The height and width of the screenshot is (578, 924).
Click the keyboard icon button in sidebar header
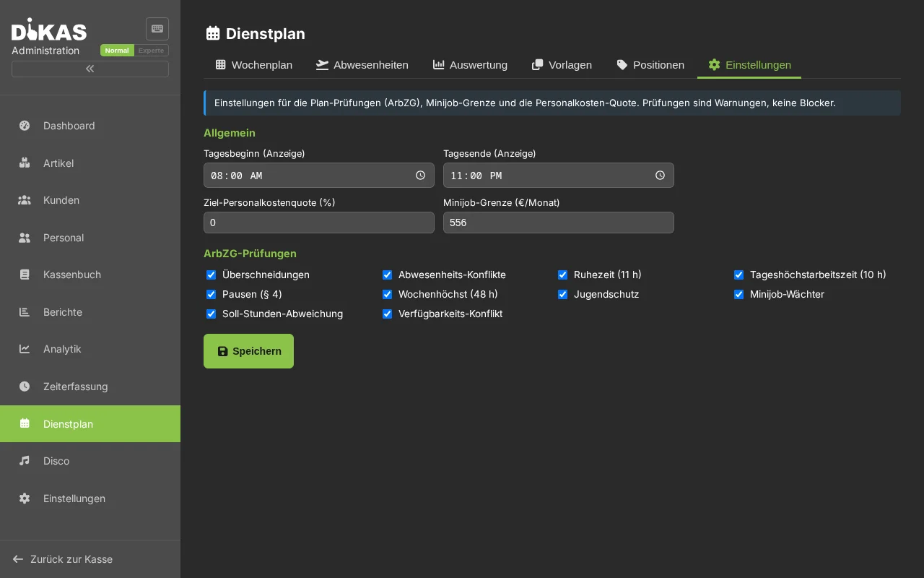[157, 29]
